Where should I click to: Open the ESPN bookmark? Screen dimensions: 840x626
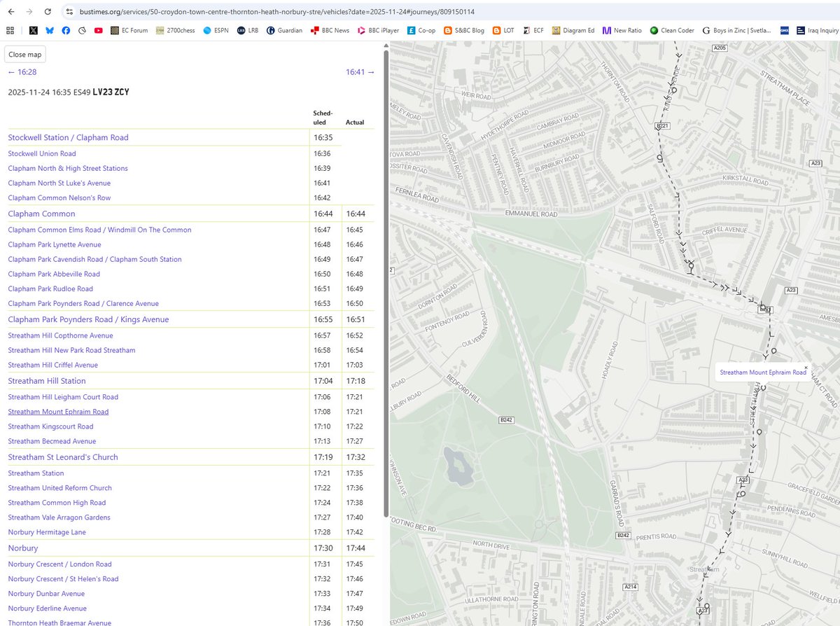[216, 30]
